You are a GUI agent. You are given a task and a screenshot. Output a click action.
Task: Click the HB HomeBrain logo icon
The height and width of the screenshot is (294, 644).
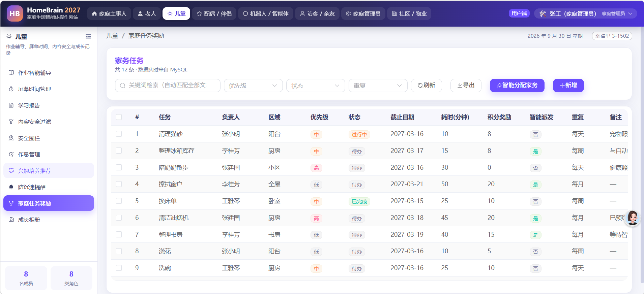coord(15,13)
